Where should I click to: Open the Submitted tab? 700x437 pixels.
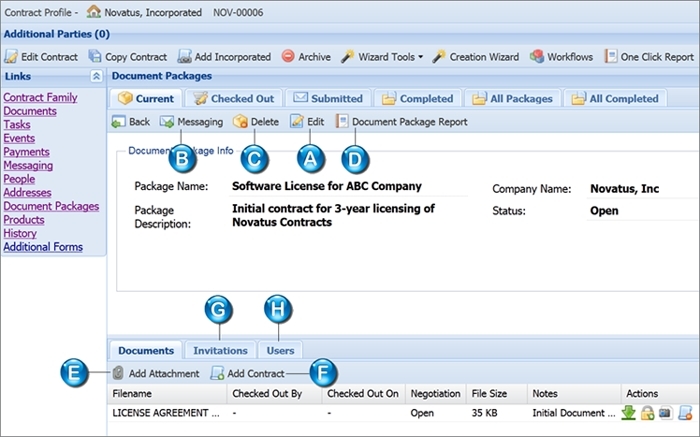(328, 98)
